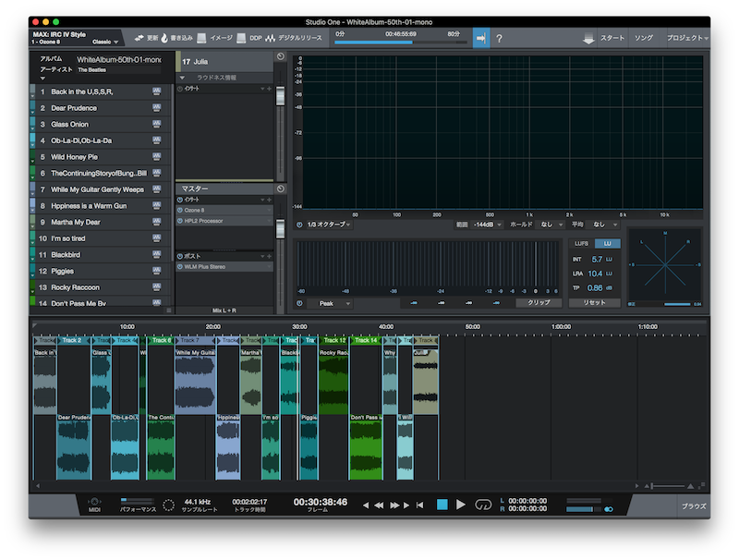The image size is (739, 560).
Task: Bypass the HPL2 Processor plugin
Action: pyautogui.click(x=179, y=221)
